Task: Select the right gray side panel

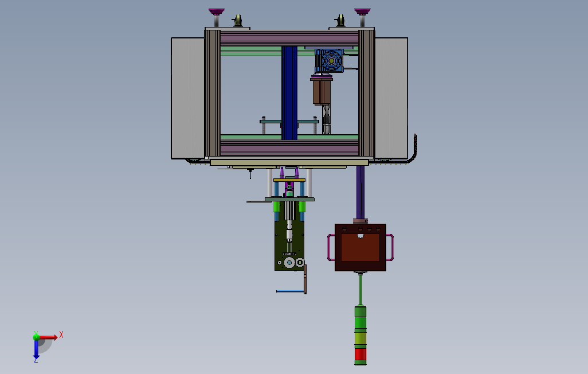Action: tap(391, 98)
